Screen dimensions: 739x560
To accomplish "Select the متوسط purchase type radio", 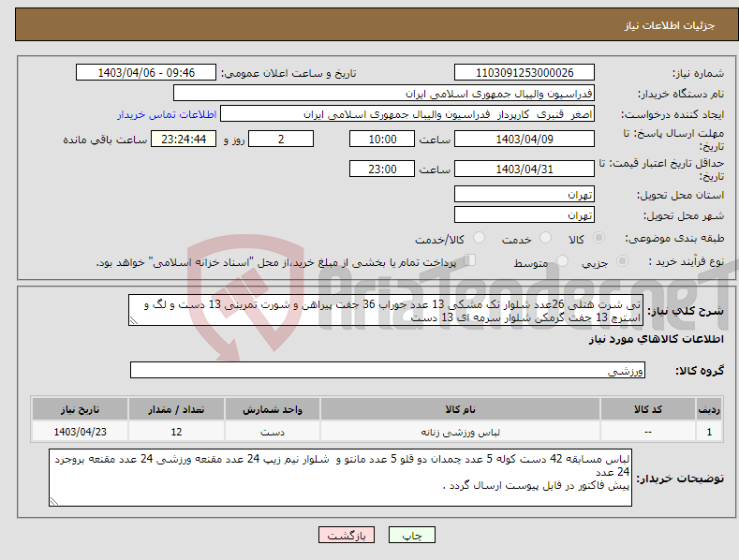I will click(x=562, y=260).
